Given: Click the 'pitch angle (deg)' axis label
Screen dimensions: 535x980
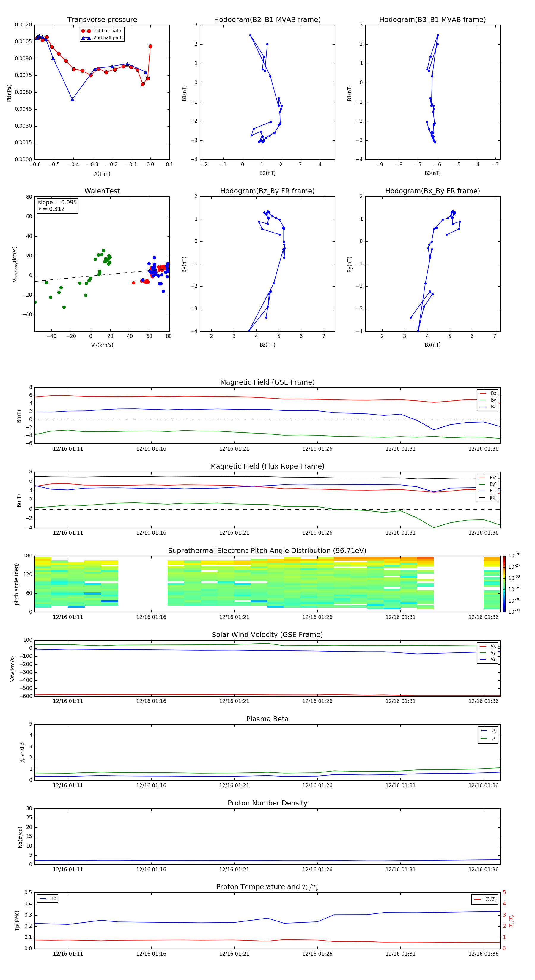Looking at the screenshot, I should click(16, 584).
